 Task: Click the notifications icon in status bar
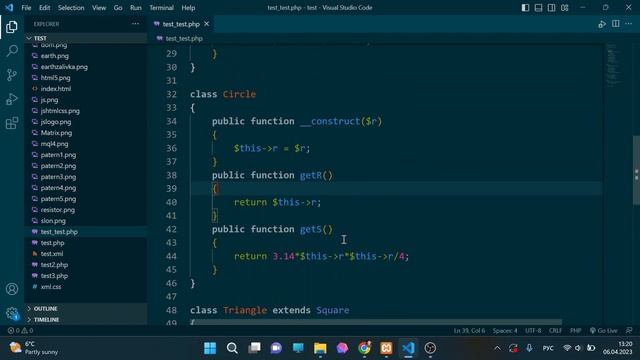coord(629,331)
